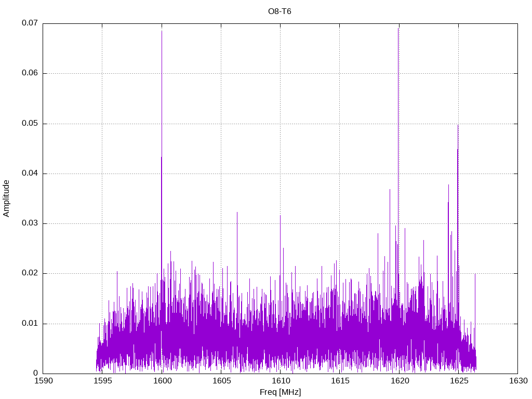Screen dimensions: 532x399
Task: Click the 1625 x-axis tick label
Action: (x=458, y=381)
